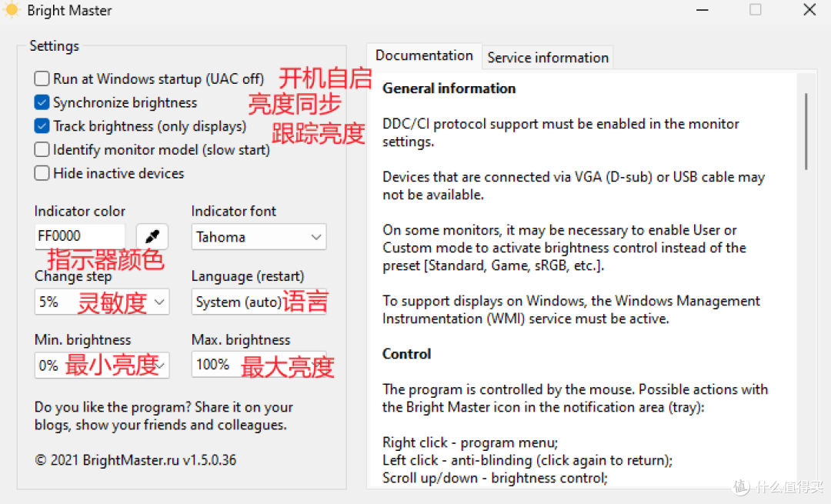831x504 pixels.
Task: Click the eyedropper color picker icon
Action: coord(152,236)
